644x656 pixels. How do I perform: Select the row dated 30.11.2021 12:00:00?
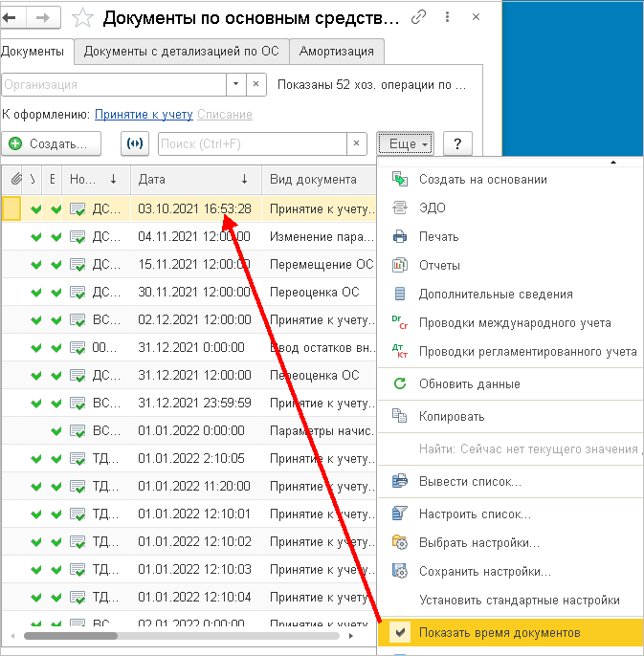[189, 292]
